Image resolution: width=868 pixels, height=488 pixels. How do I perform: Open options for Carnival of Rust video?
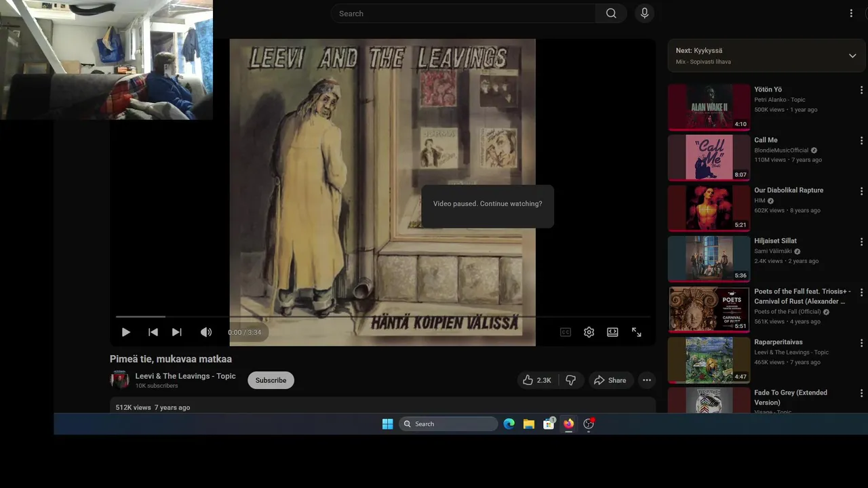pyautogui.click(x=861, y=293)
